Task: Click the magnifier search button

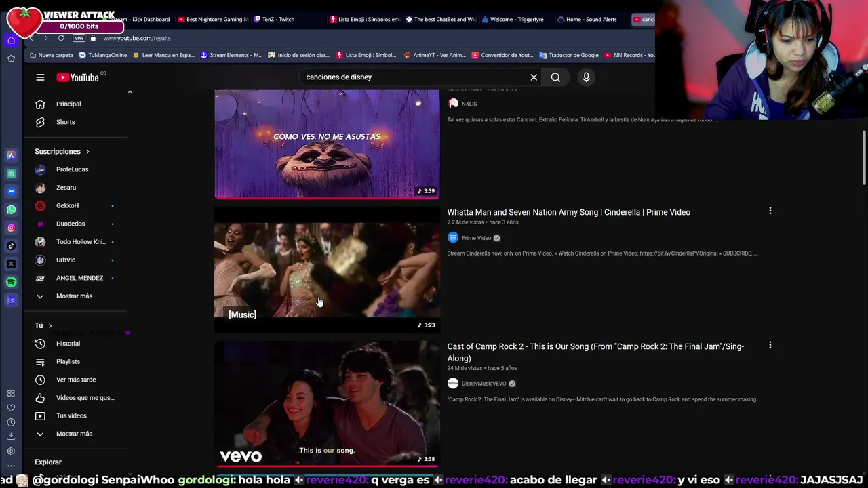Action: click(x=555, y=77)
